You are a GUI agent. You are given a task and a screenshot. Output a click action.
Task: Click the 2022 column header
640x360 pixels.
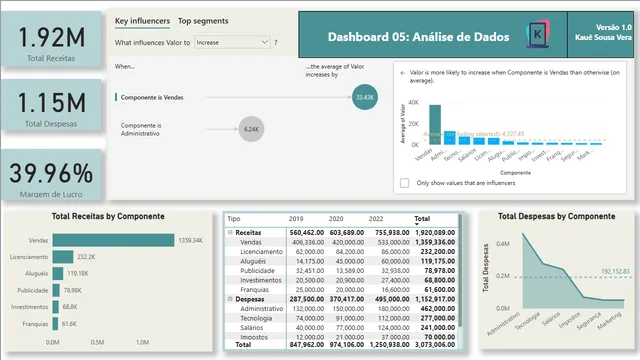pyautogui.click(x=376, y=219)
